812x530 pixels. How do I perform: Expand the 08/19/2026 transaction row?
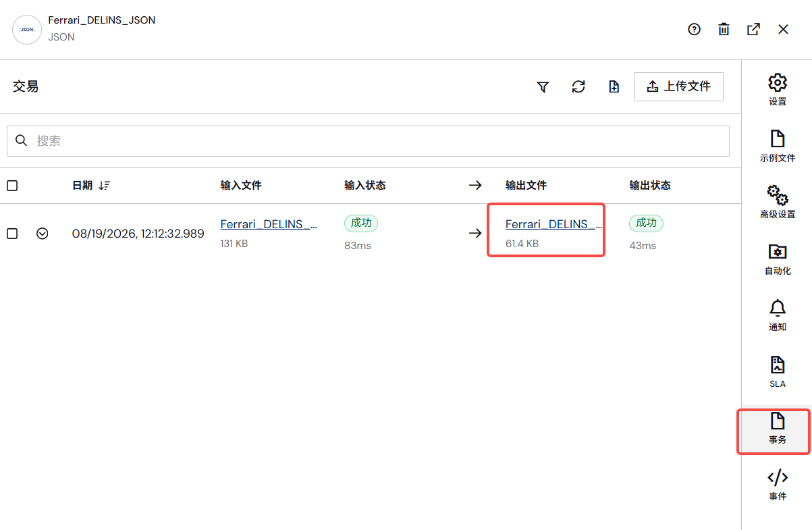point(43,233)
